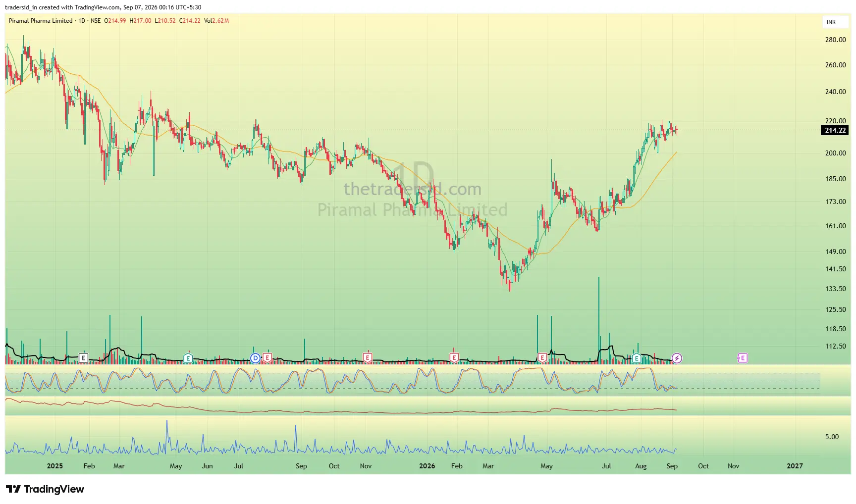
Task: Click the current price label 214.22
Action: [835, 130]
